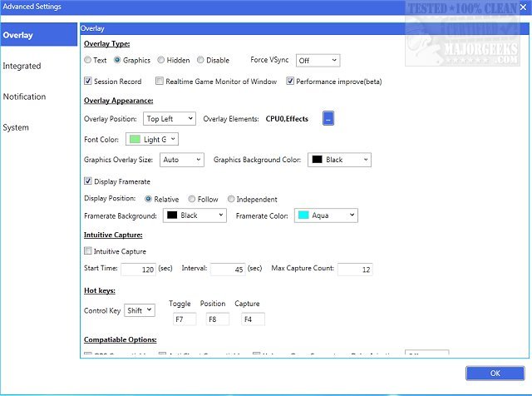This screenshot has width=532, height=396.
Task: Click the Capture hotkey field F4
Action: (x=253, y=319)
